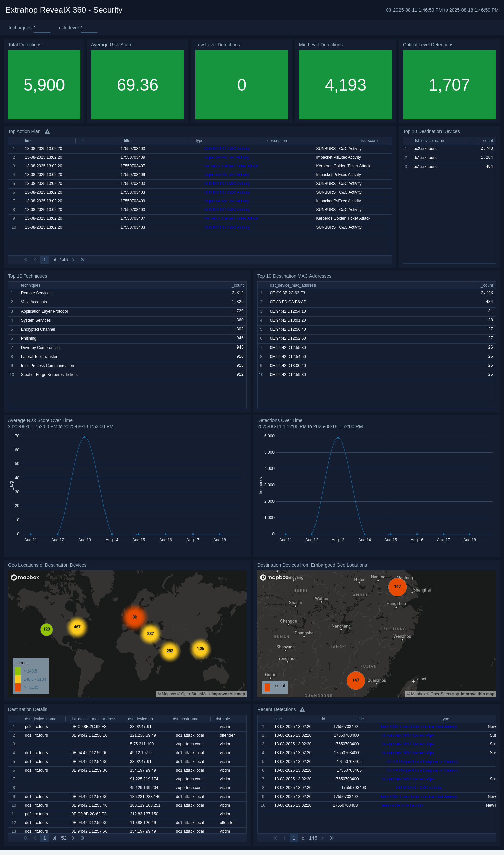Jump to last page of Destination Details

83,838
